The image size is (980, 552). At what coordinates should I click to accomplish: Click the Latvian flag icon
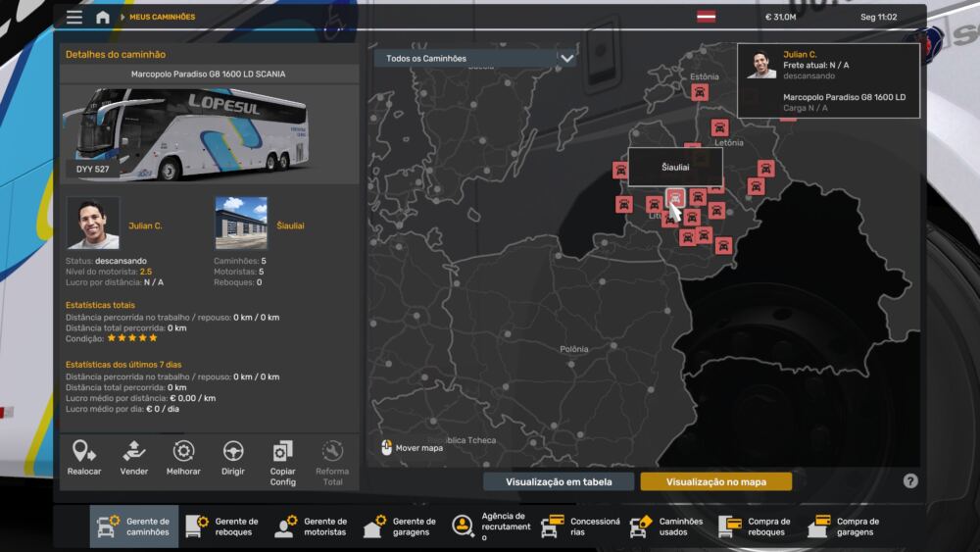706,17
